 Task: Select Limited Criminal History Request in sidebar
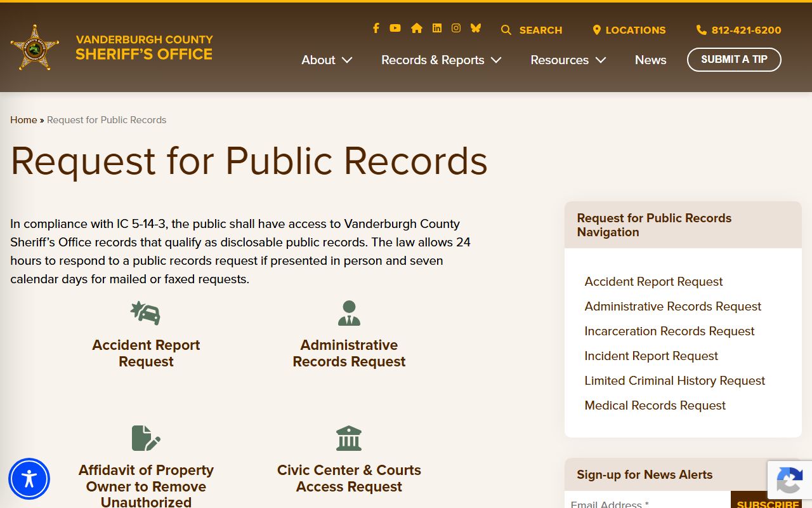click(x=674, y=380)
